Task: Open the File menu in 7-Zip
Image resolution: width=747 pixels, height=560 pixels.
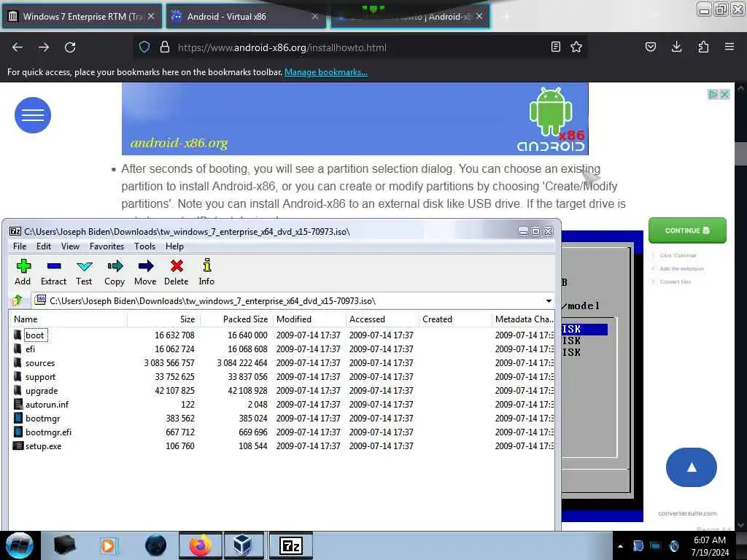Action: [20, 246]
